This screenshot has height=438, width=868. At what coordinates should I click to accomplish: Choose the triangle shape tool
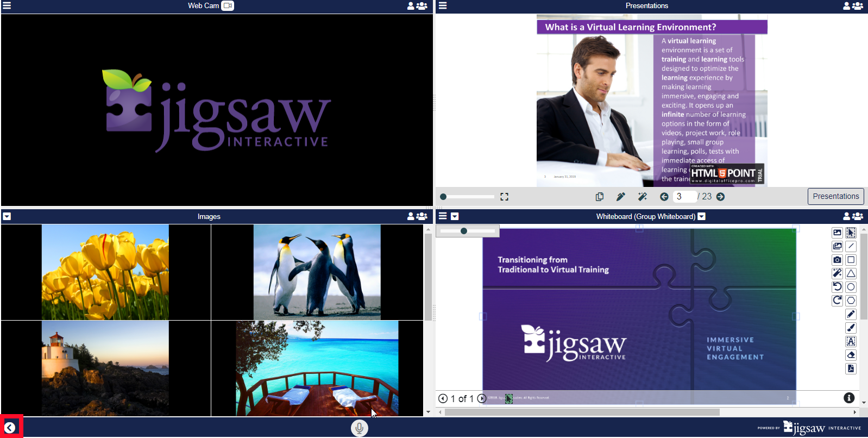(x=851, y=273)
